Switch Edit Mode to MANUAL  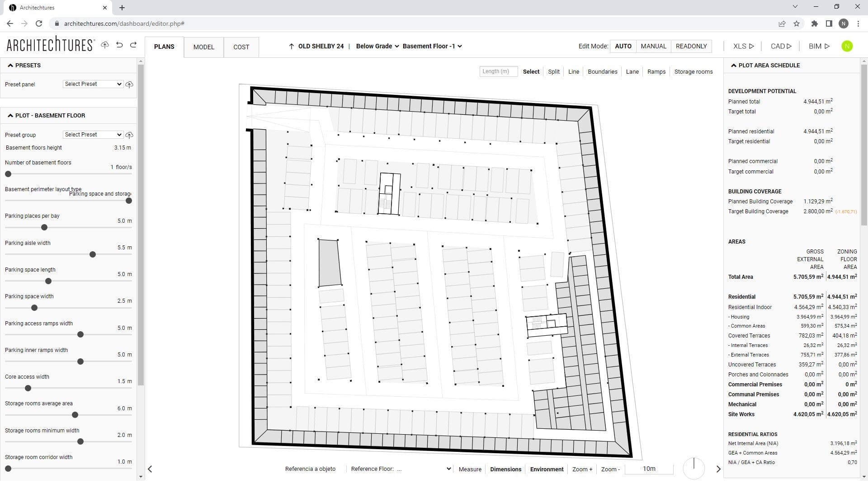(653, 46)
